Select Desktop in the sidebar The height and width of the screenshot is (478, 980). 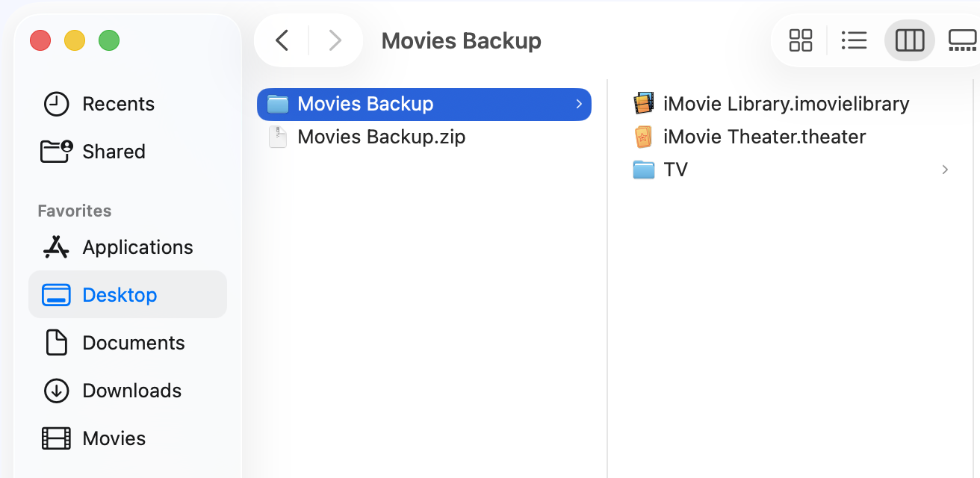pos(120,295)
